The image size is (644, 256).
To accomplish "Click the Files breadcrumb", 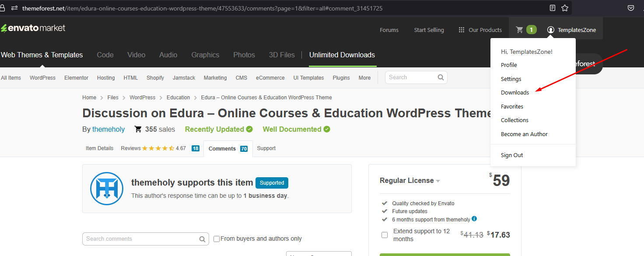I will click(x=113, y=98).
